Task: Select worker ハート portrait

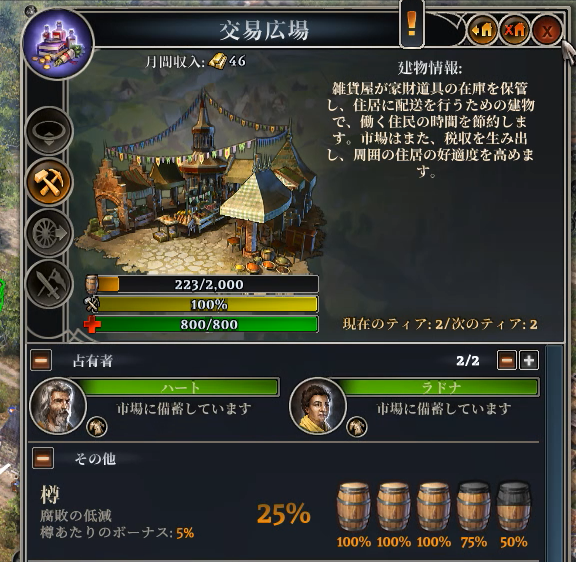Action: click(x=58, y=406)
